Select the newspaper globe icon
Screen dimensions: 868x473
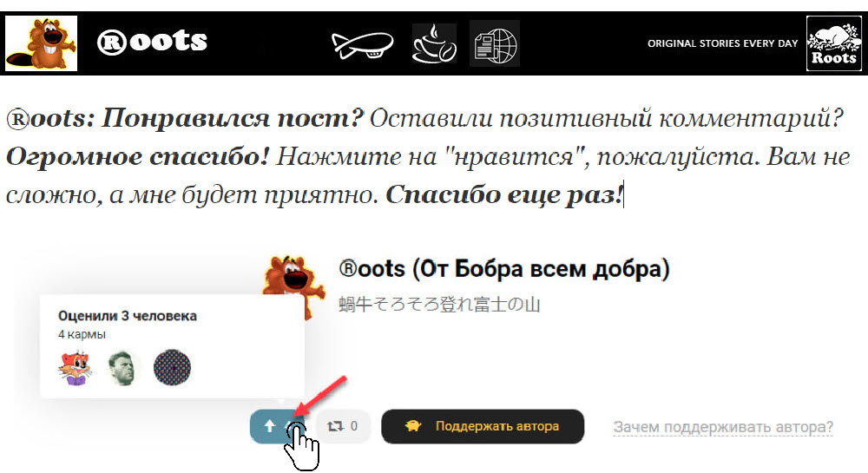pyautogui.click(x=495, y=43)
